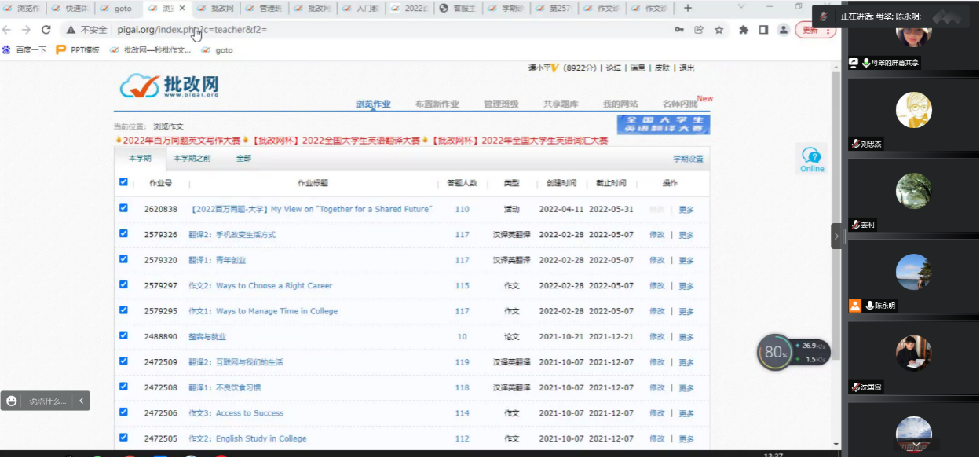Switch to the 本学期之前 tab
The width and height of the screenshot is (980, 458).
tap(192, 158)
